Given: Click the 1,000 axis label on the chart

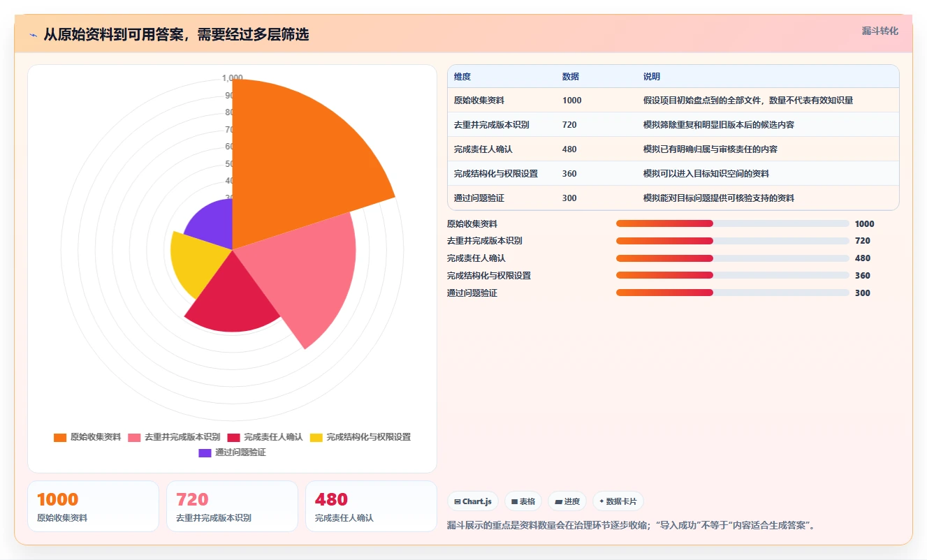Looking at the screenshot, I should (232, 78).
